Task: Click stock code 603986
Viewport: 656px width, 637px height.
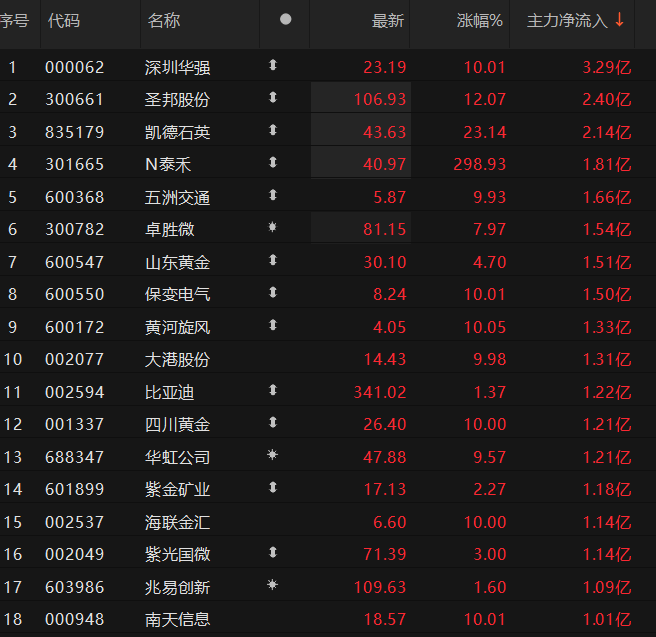Action: (74, 587)
